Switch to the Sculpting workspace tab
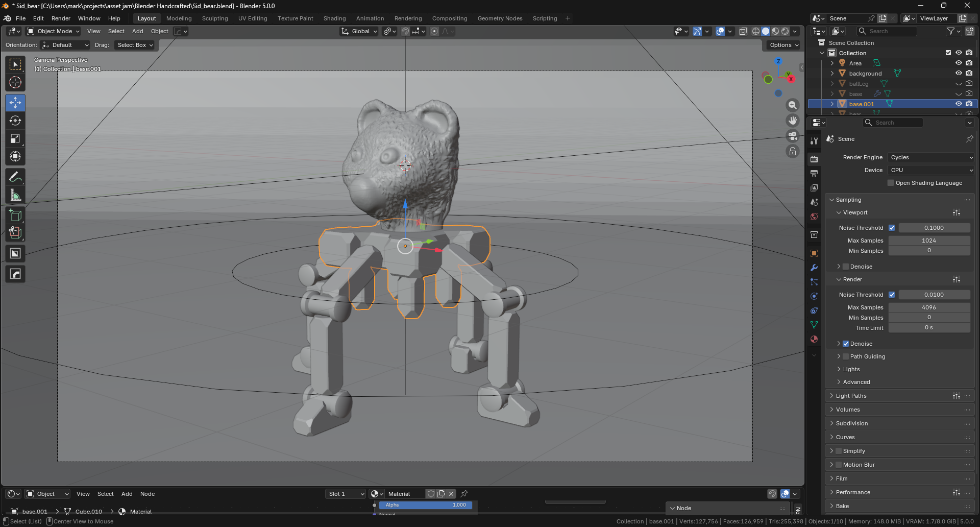Image resolution: width=980 pixels, height=527 pixels. [x=215, y=18]
